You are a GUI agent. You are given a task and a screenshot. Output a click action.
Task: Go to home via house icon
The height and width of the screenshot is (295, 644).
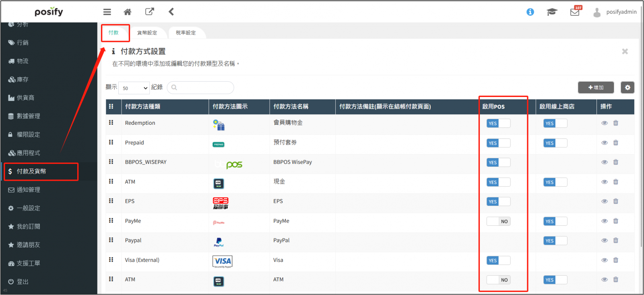(128, 12)
